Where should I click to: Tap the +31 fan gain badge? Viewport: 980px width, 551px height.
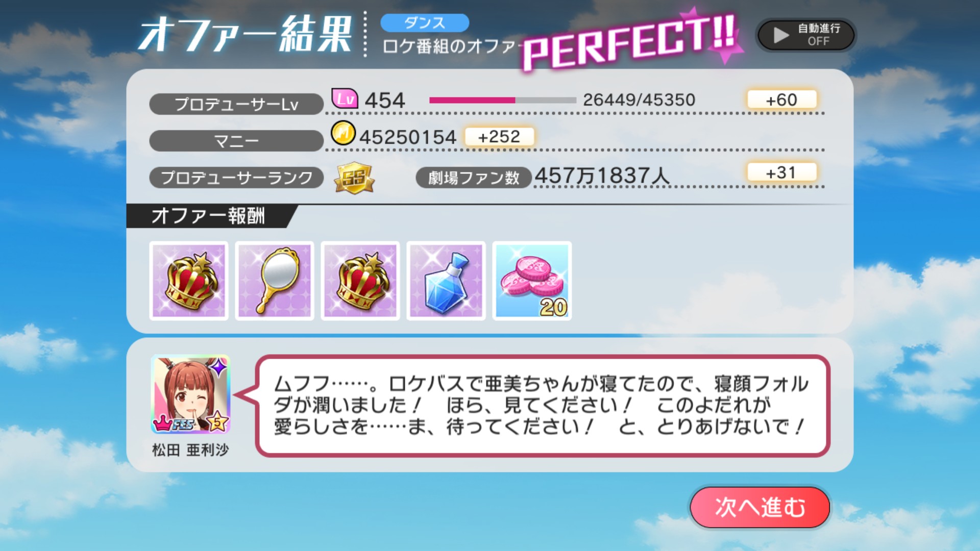pyautogui.click(x=781, y=172)
